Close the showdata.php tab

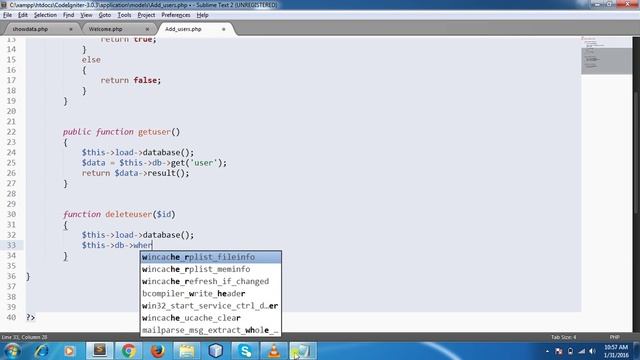pos(71,29)
